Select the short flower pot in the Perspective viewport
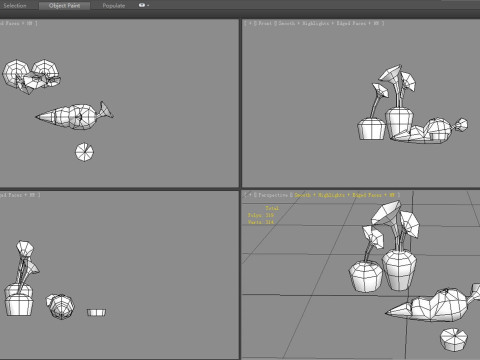Screen dimensions: 480x360 [366, 277]
